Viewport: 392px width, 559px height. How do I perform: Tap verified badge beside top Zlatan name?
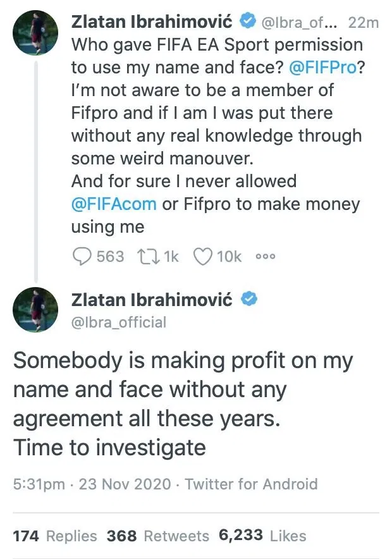[248, 21]
